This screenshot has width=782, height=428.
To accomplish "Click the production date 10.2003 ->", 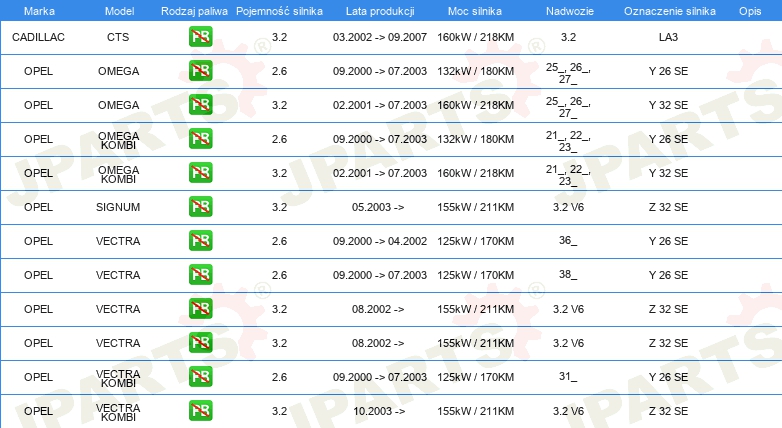I will tap(379, 411).
